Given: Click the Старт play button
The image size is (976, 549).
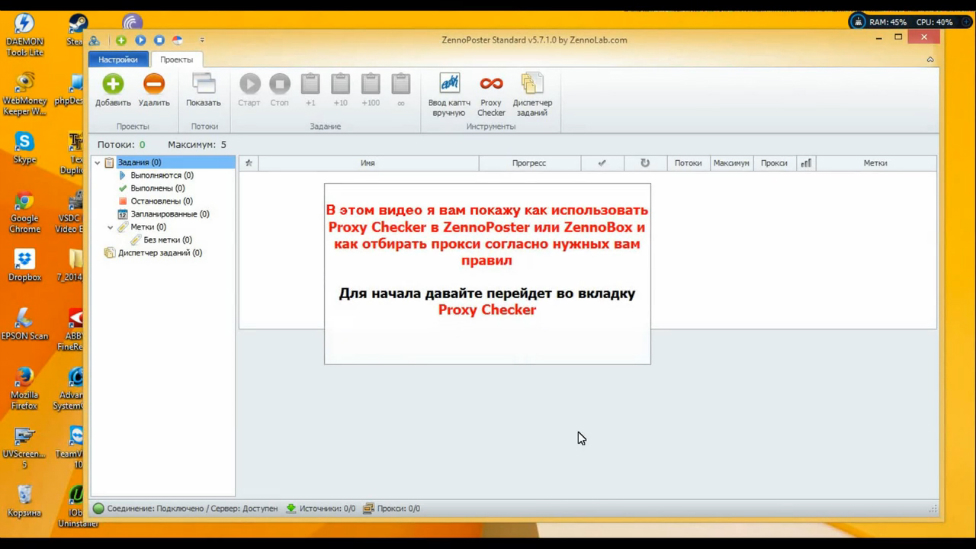Looking at the screenshot, I should coord(250,84).
